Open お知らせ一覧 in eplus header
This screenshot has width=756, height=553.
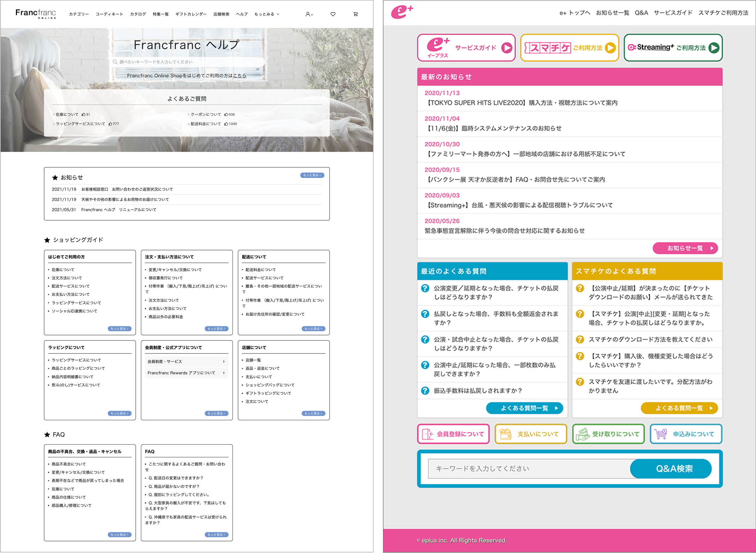[x=613, y=13]
